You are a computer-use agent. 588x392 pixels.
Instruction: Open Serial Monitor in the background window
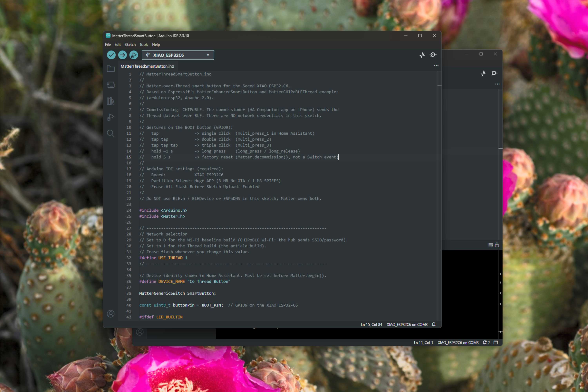494,73
